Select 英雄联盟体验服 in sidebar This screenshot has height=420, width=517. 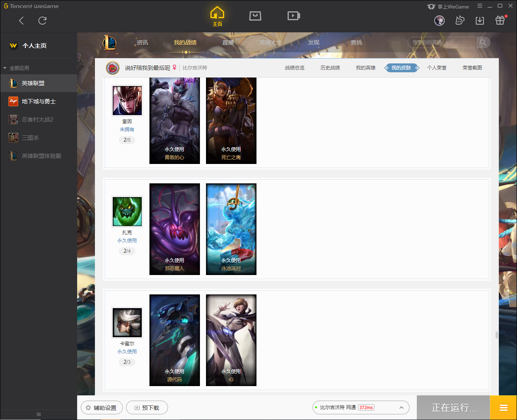point(38,156)
